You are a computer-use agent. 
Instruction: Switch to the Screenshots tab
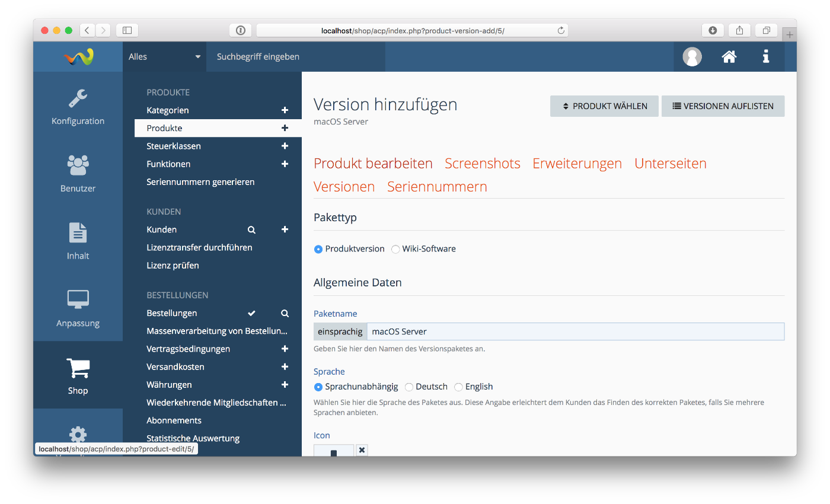[x=482, y=164]
